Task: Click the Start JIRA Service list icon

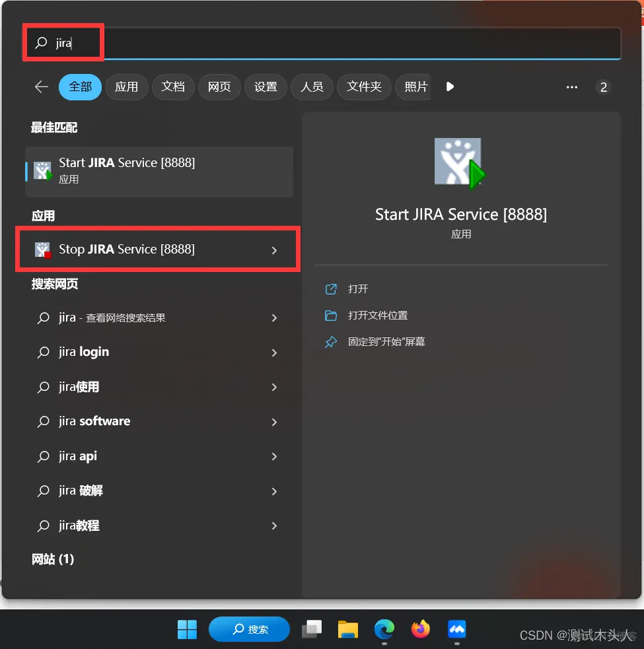Action: (43, 171)
